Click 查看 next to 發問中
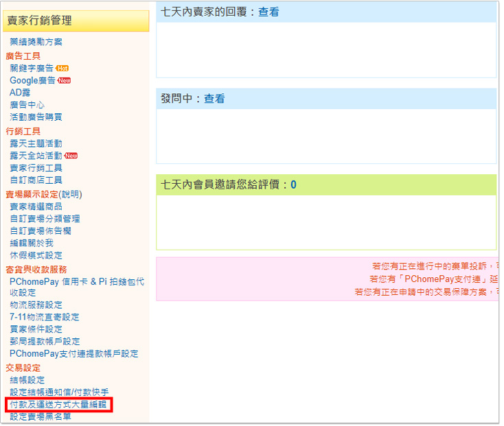This screenshot has width=504, height=426. click(214, 99)
